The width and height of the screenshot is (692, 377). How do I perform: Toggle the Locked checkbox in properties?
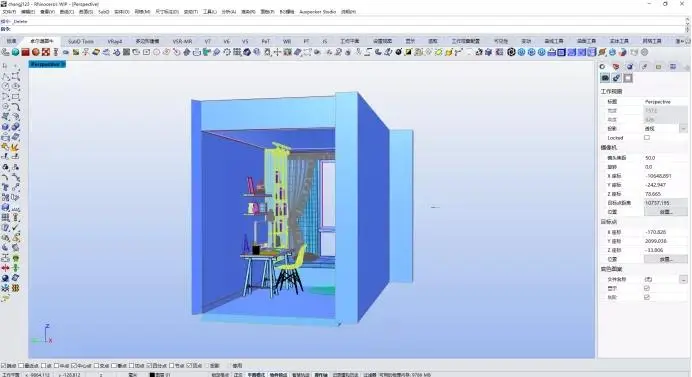tap(647, 138)
